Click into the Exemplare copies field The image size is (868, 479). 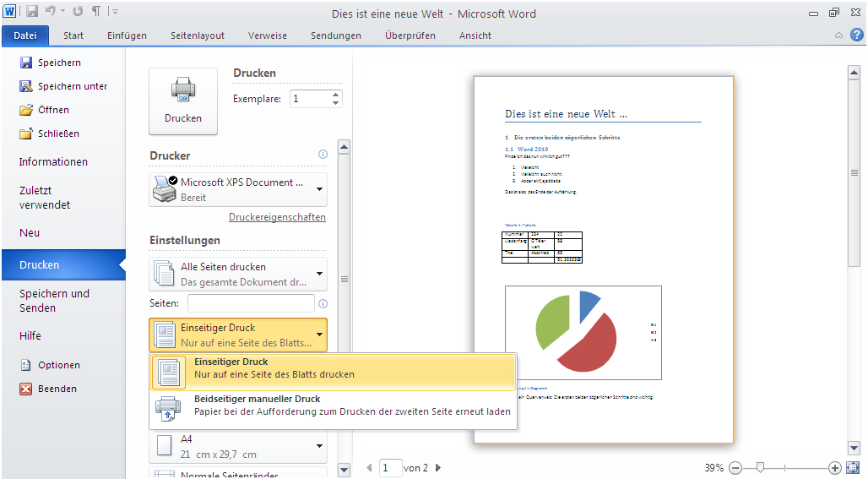tap(309, 99)
